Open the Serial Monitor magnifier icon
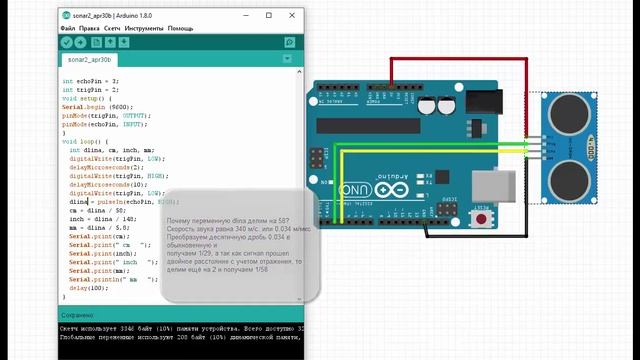 click(x=290, y=42)
